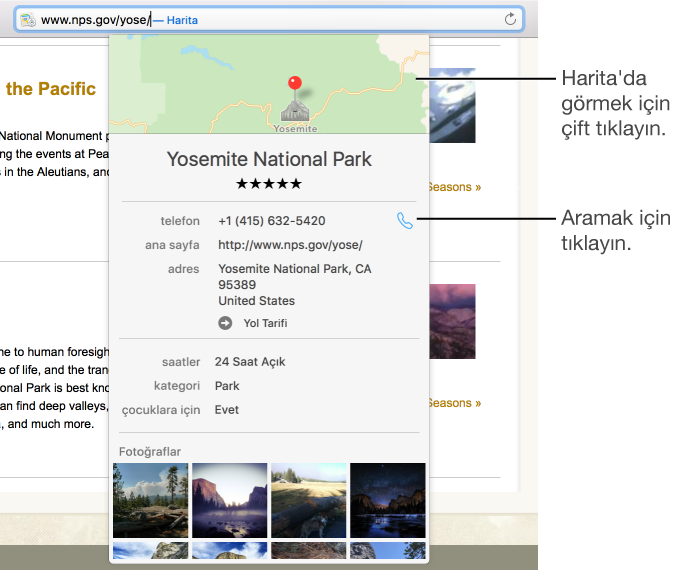Open the meadow with log photo thumbnail

click(308, 500)
